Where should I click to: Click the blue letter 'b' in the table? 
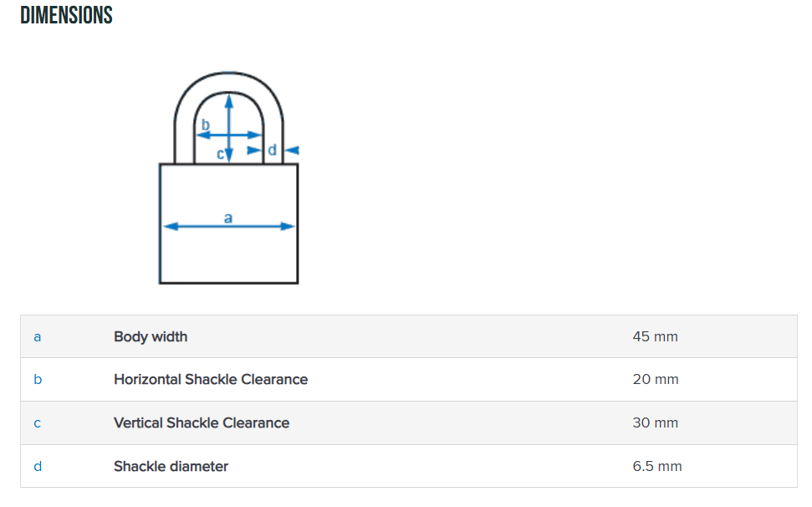[x=37, y=380]
